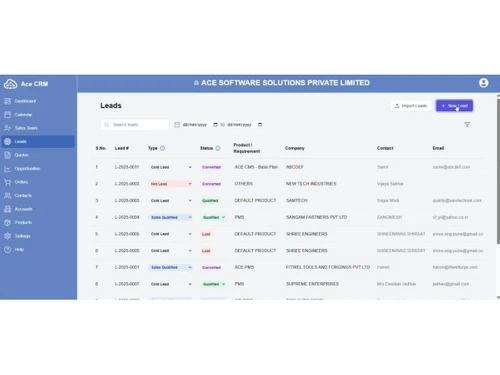Click the calendar icon before date range
This screenshot has height=375, width=500.
click(177, 125)
